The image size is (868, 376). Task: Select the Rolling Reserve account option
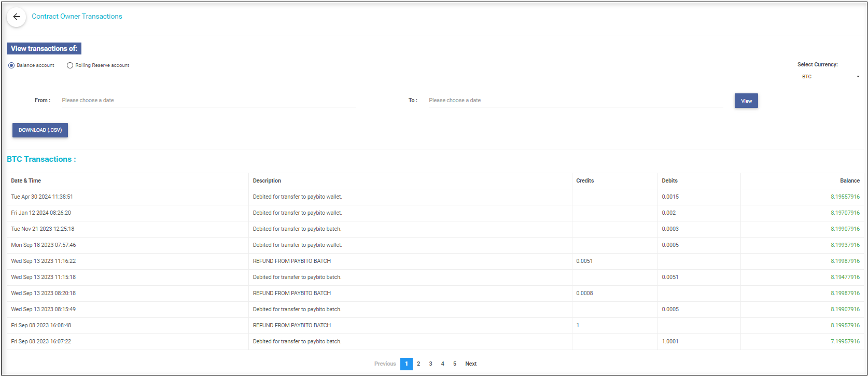(x=70, y=65)
